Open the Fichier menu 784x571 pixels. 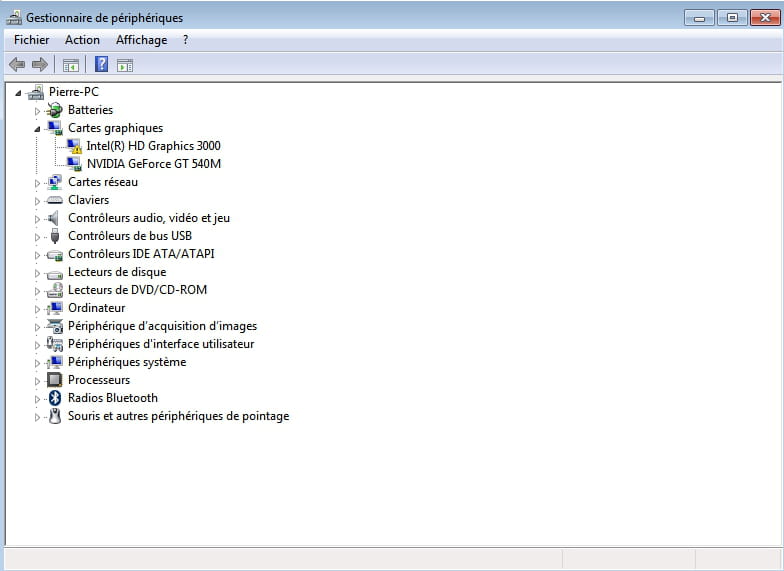click(x=31, y=40)
